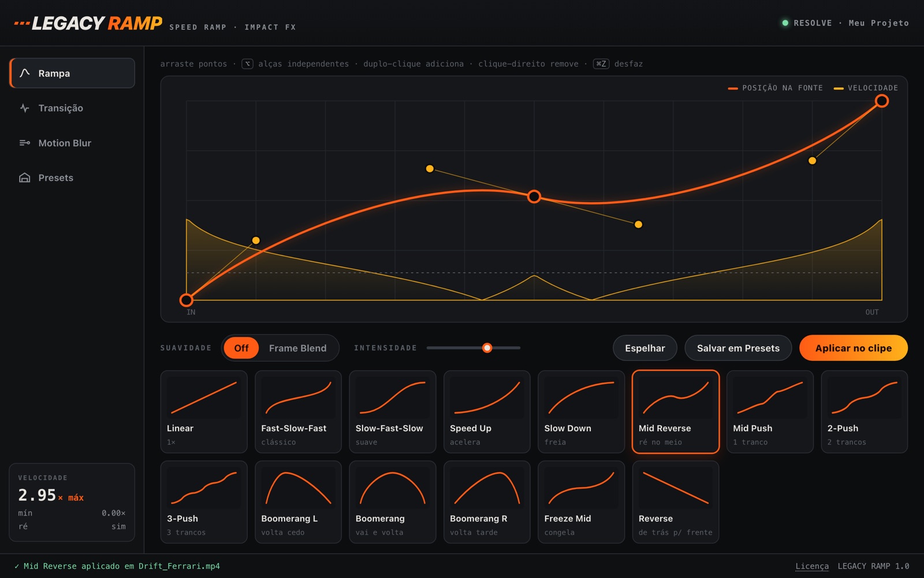Choose the Slow-Fast-Slow preset

[x=393, y=412]
